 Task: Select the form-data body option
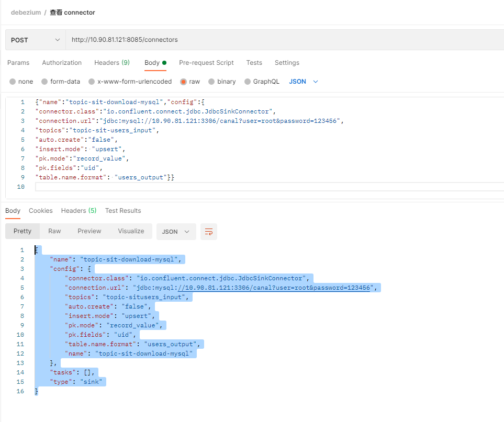point(61,81)
